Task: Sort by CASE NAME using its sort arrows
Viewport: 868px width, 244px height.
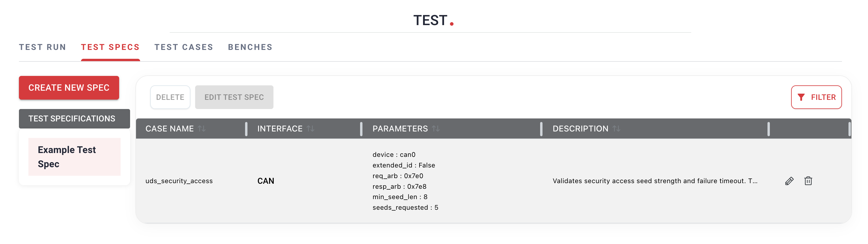Action: pos(202,128)
